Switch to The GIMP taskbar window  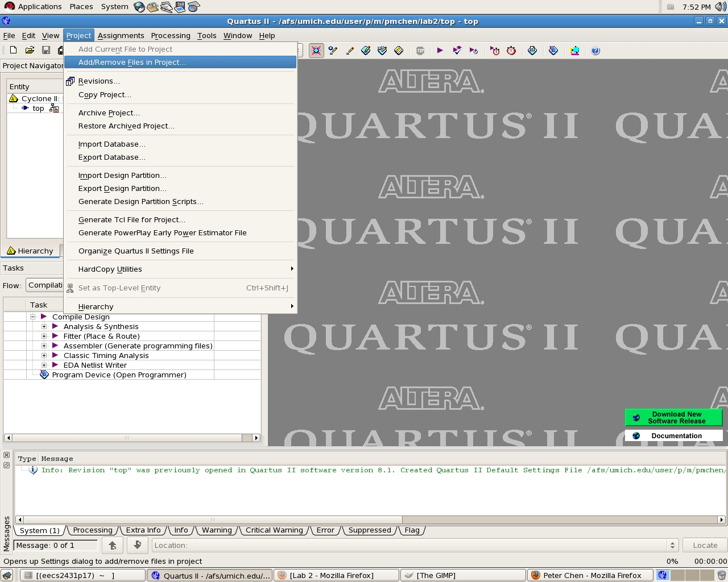point(463,575)
